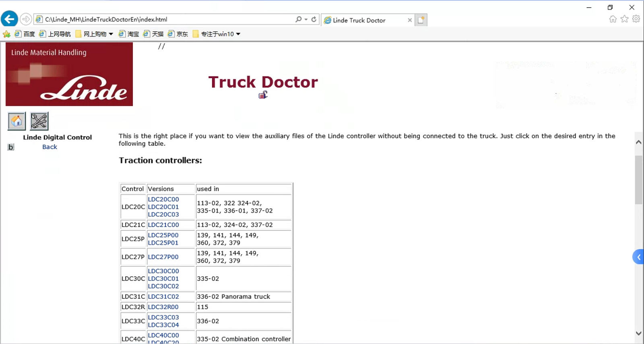The image size is (644, 344).
Task: Open the LDC33C03 version link
Action: (x=163, y=317)
